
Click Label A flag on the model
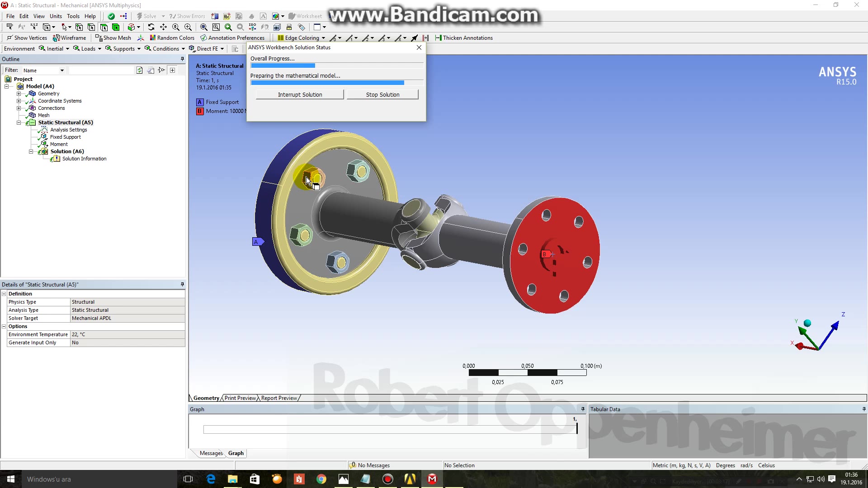coord(257,242)
